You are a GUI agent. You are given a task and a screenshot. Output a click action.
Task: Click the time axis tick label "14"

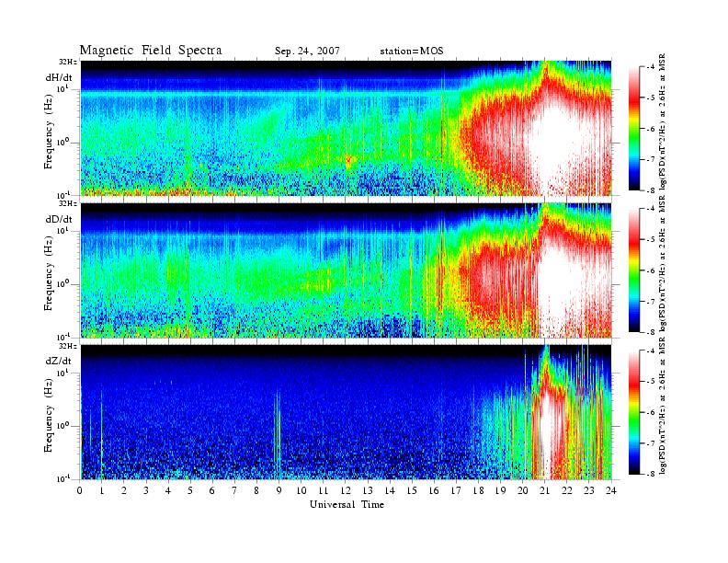pos(390,490)
